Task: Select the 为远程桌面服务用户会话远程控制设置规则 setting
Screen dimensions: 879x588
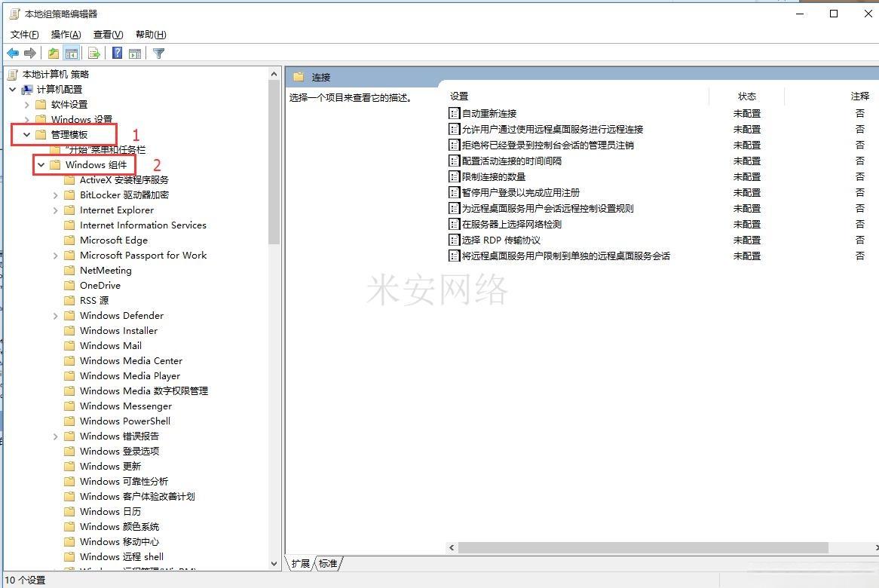Action: coord(548,209)
